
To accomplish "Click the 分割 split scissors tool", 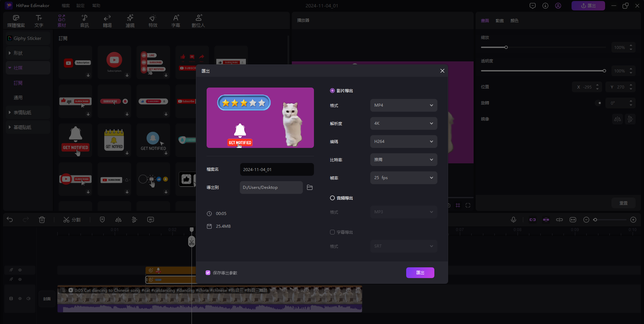I will click(72, 220).
